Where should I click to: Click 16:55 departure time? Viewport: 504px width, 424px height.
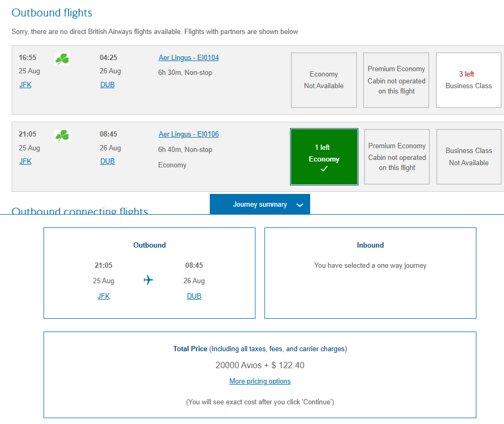[x=27, y=57]
